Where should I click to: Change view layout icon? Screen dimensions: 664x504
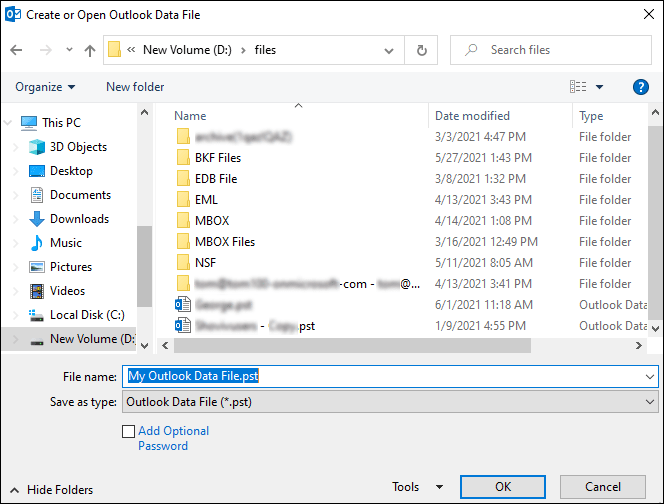coord(578,87)
